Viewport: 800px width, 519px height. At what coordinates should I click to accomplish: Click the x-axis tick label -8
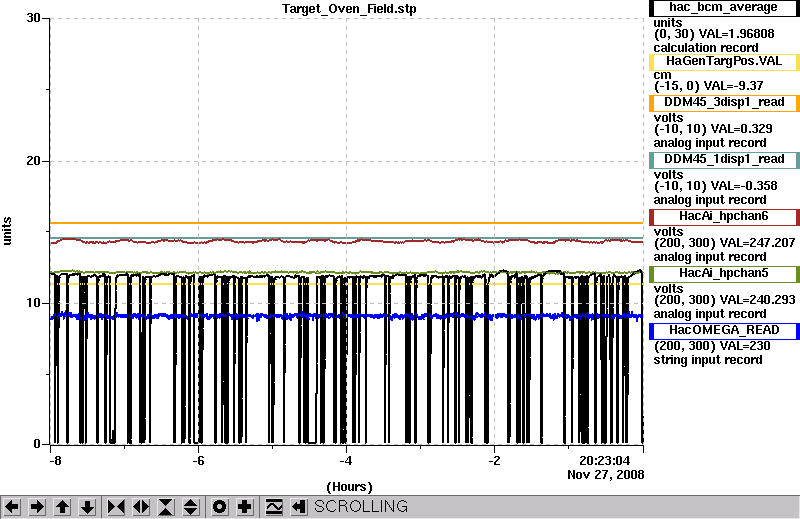(x=55, y=461)
